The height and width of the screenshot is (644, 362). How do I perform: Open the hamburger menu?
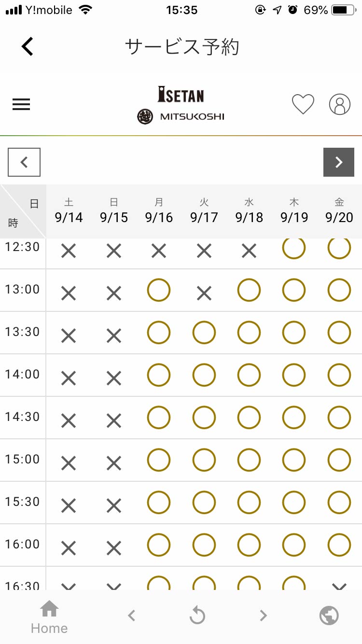tap(21, 104)
